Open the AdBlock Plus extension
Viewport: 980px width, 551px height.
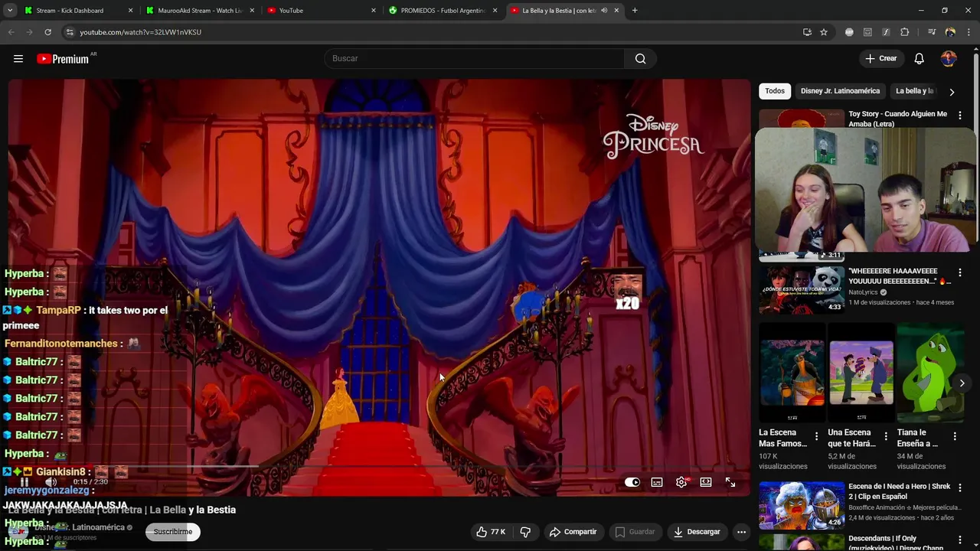[849, 32]
